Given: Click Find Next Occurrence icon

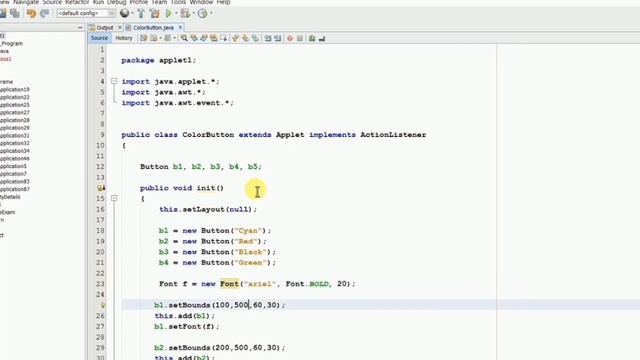Looking at the screenshot, I should coord(204,38).
